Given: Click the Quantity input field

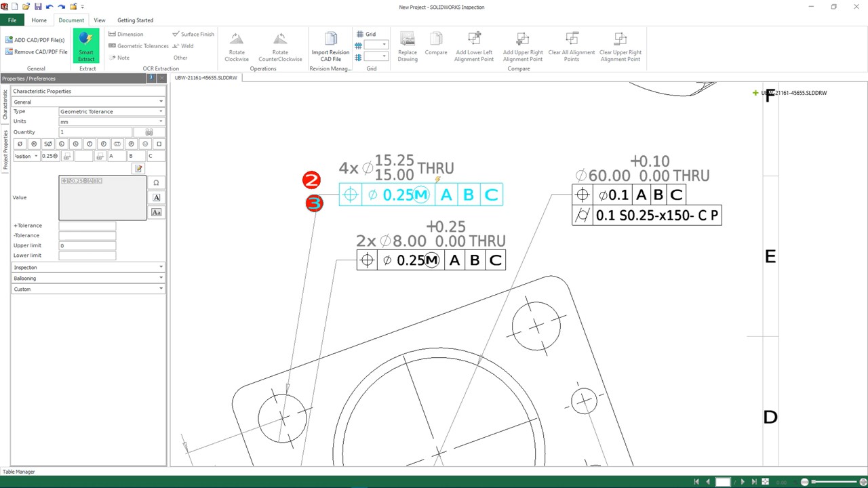Looking at the screenshot, I should [96, 132].
